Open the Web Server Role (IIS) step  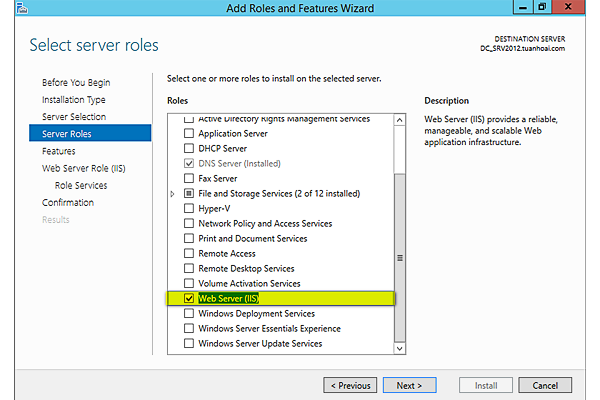click(x=84, y=168)
